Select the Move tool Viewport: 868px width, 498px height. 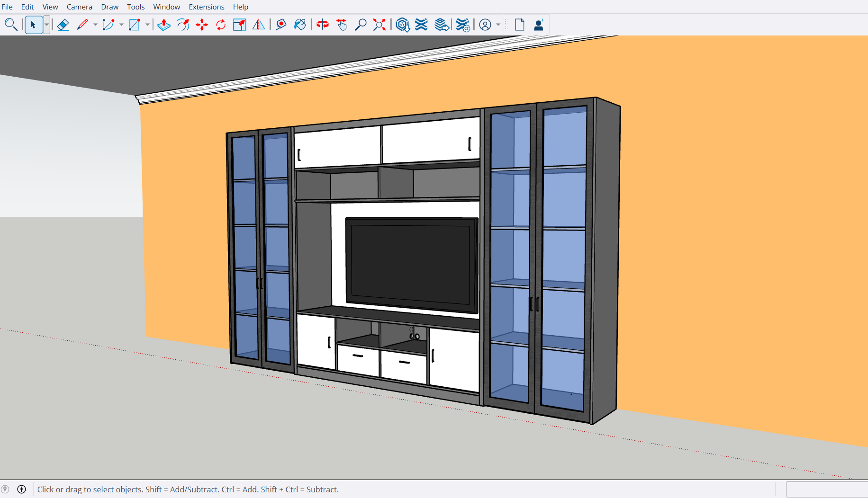tap(201, 25)
